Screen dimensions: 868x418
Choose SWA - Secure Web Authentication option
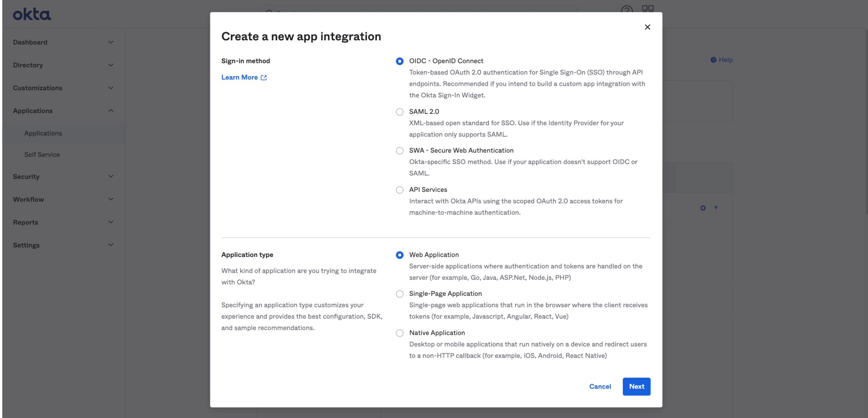point(399,151)
